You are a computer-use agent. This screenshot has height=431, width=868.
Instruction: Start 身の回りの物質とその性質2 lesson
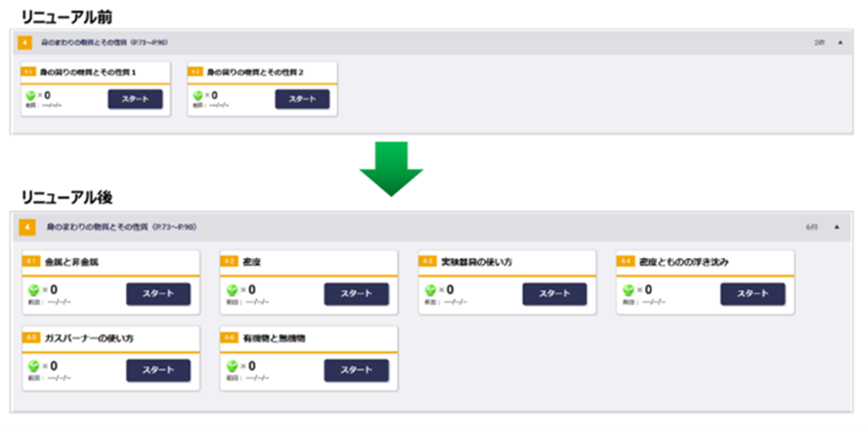(302, 99)
